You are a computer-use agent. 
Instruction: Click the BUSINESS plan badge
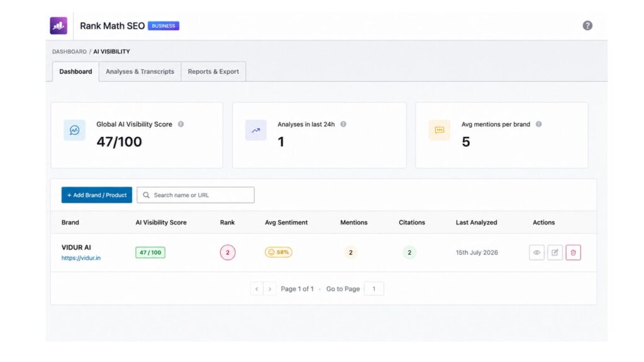[x=164, y=26]
